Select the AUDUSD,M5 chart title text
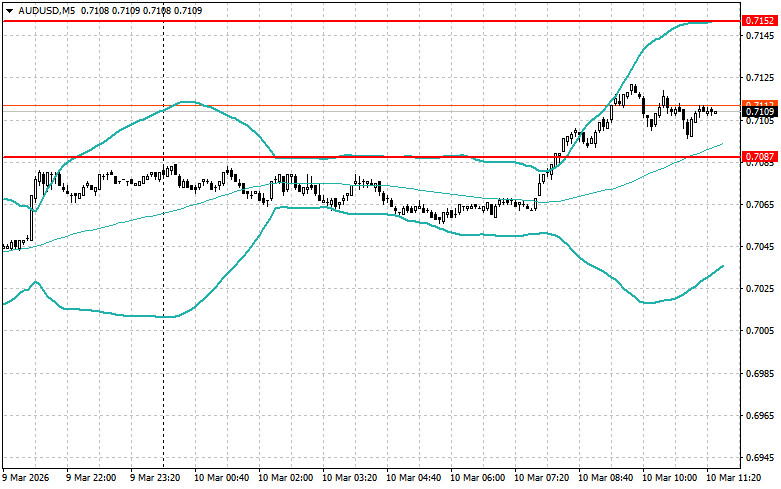Image resolution: width=781 pixels, height=489 pixels. coord(46,10)
